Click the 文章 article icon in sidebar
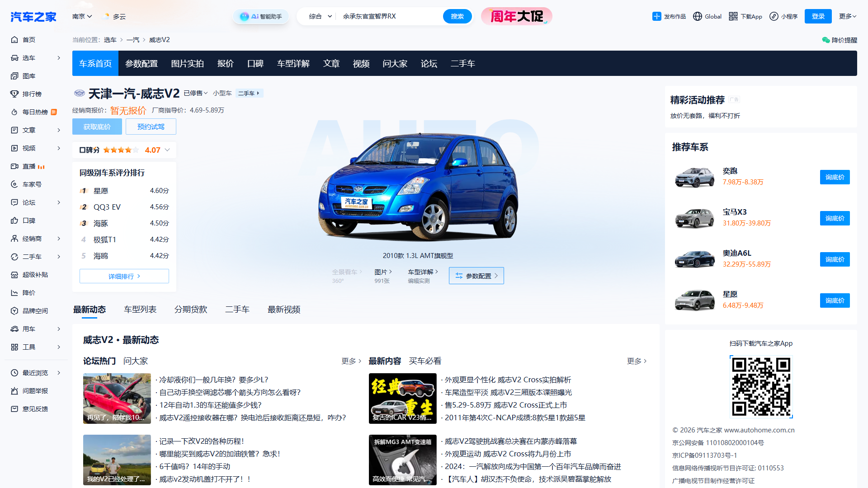This screenshot has width=868, height=488. 14,130
